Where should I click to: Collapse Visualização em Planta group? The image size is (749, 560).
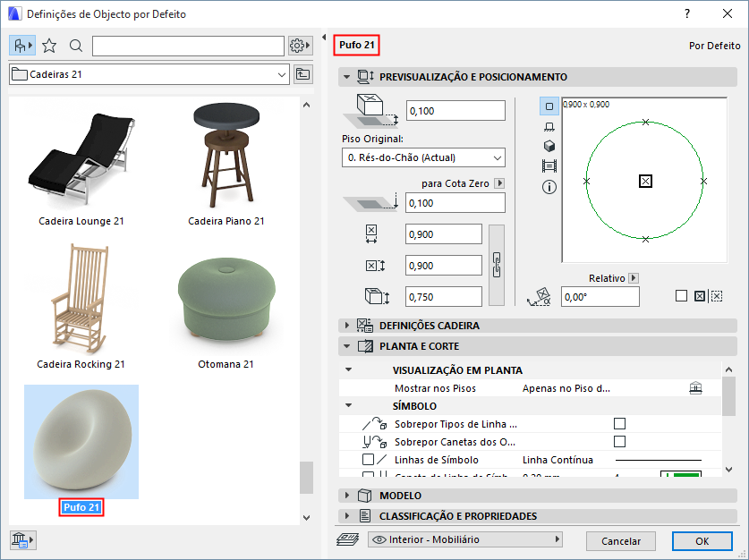point(349,370)
